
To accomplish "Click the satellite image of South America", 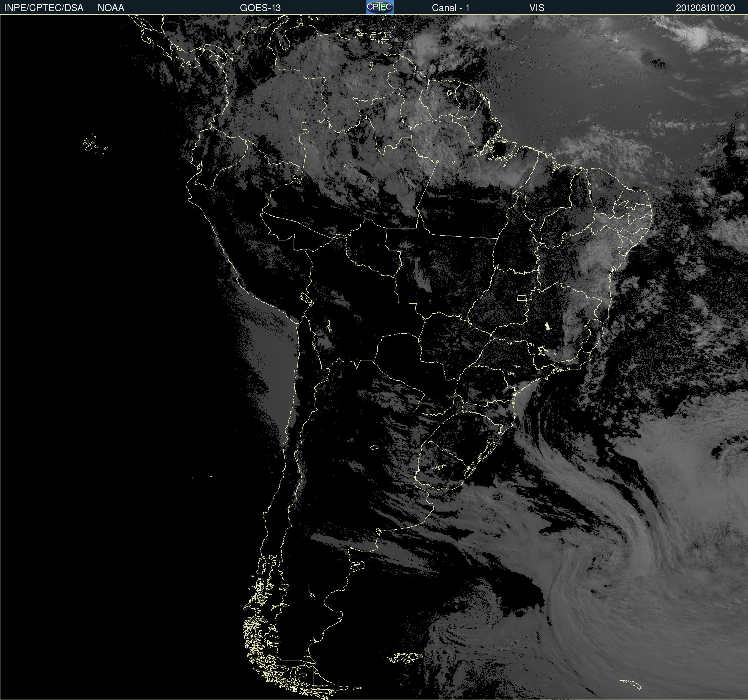I will click(374, 357).
